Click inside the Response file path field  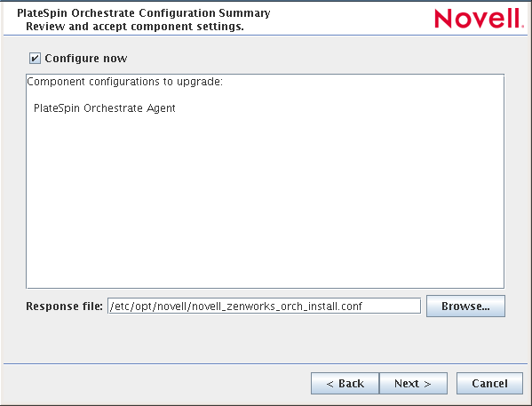click(x=265, y=306)
